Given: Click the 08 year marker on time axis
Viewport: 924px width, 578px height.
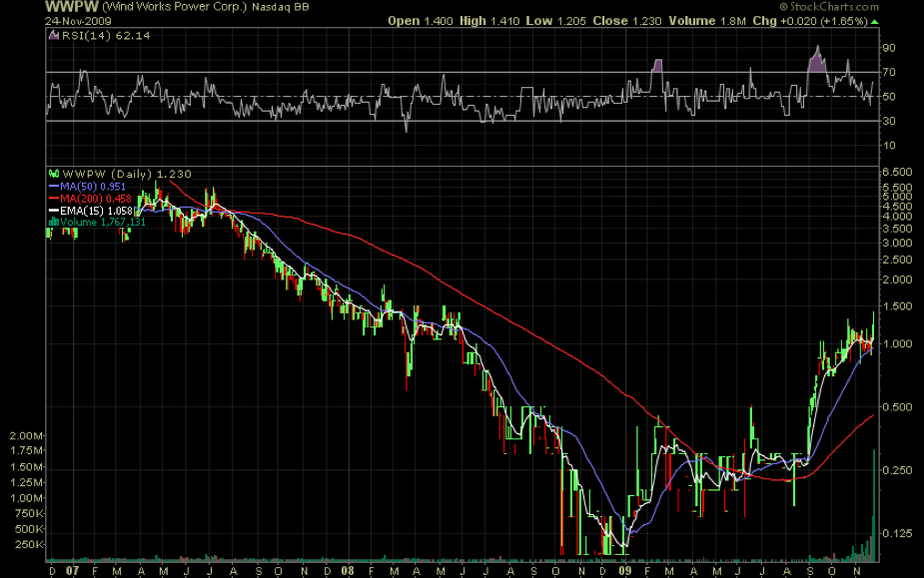Looking at the screenshot, I should click(347, 571).
